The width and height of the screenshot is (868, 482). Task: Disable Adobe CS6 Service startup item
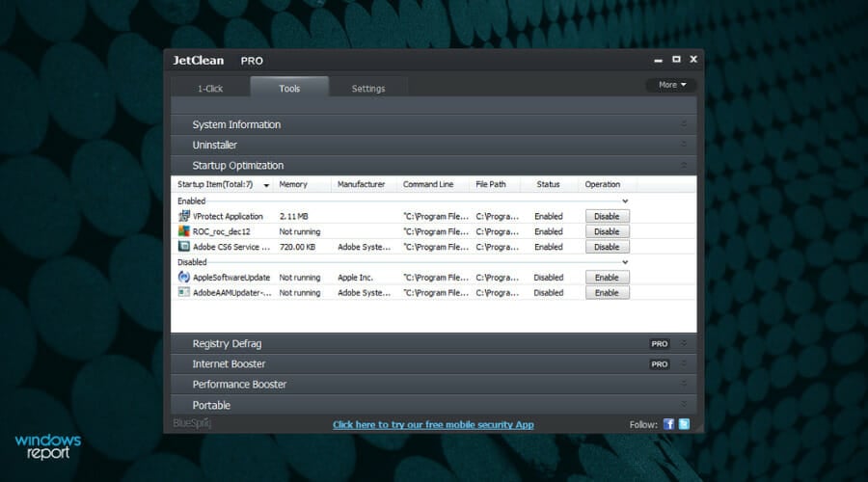pyautogui.click(x=608, y=247)
